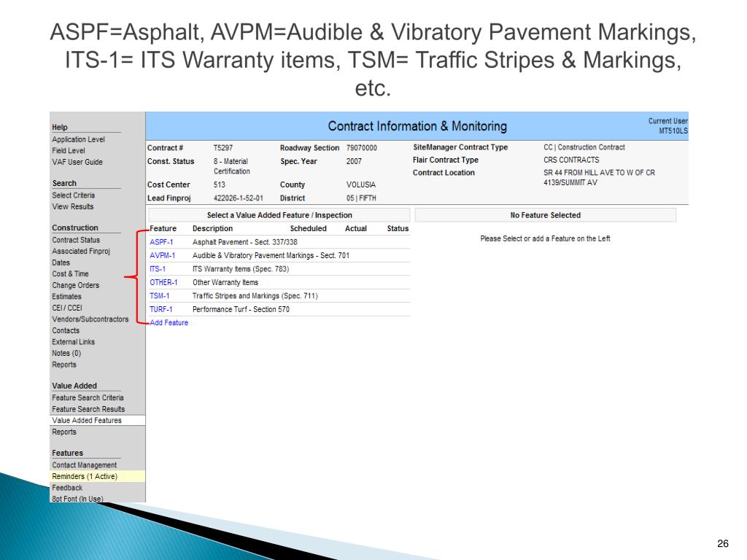Click the current user ID MT510LS
Viewport: 747px width, 560px height.
click(673, 131)
